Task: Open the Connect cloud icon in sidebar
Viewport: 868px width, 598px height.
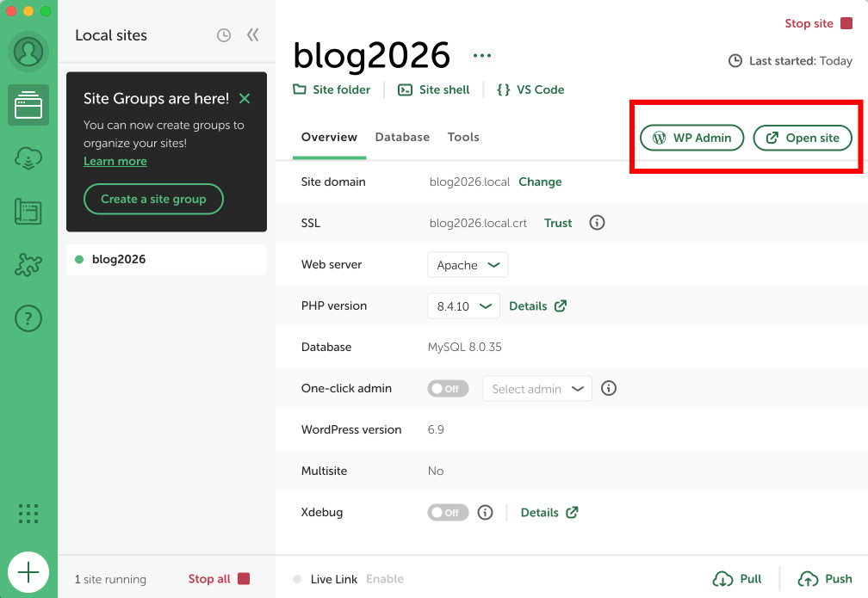Action: click(28, 158)
